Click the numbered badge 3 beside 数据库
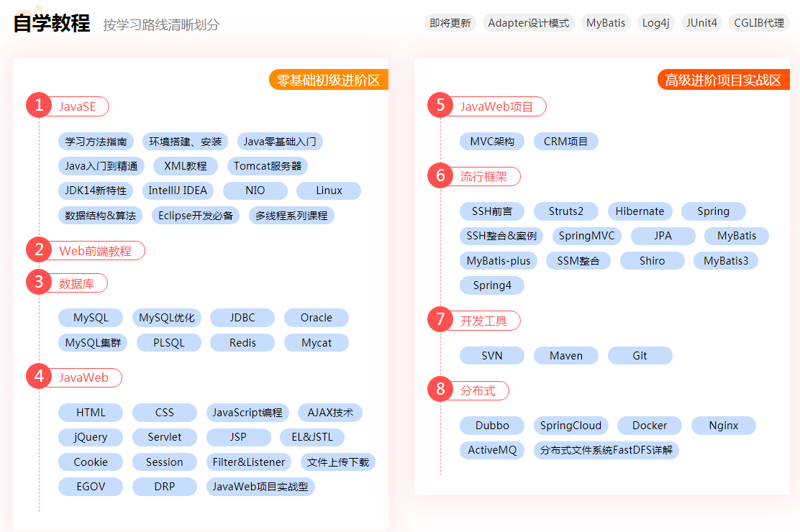800x532 pixels. point(40,283)
